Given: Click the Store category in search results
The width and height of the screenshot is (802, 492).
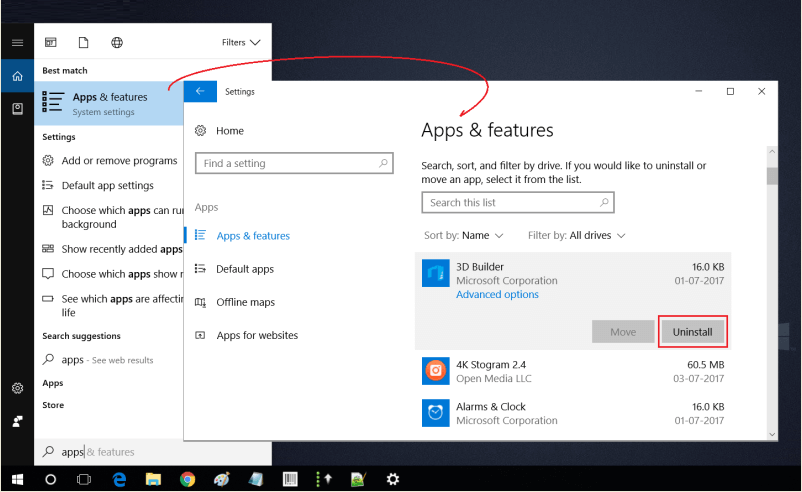Looking at the screenshot, I should (x=53, y=405).
